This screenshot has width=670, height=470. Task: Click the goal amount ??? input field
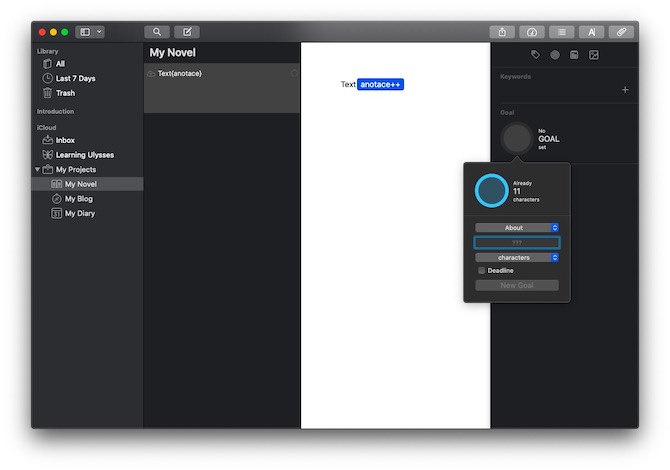[x=517, y=243]
